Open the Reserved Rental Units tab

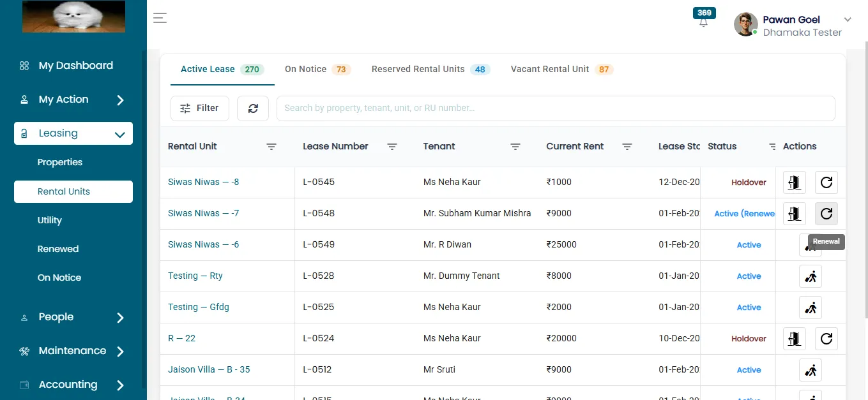click(431, 70)
